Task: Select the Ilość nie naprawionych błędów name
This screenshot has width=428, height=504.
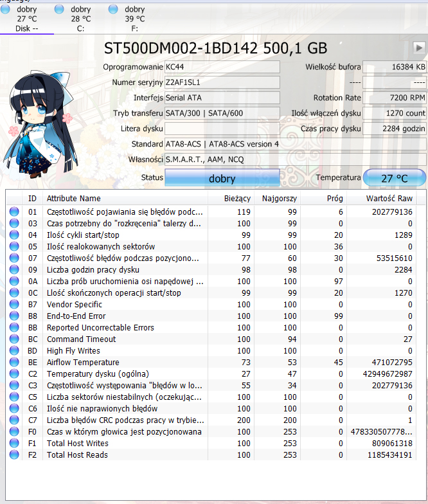Action: click(x=102, y=409)
